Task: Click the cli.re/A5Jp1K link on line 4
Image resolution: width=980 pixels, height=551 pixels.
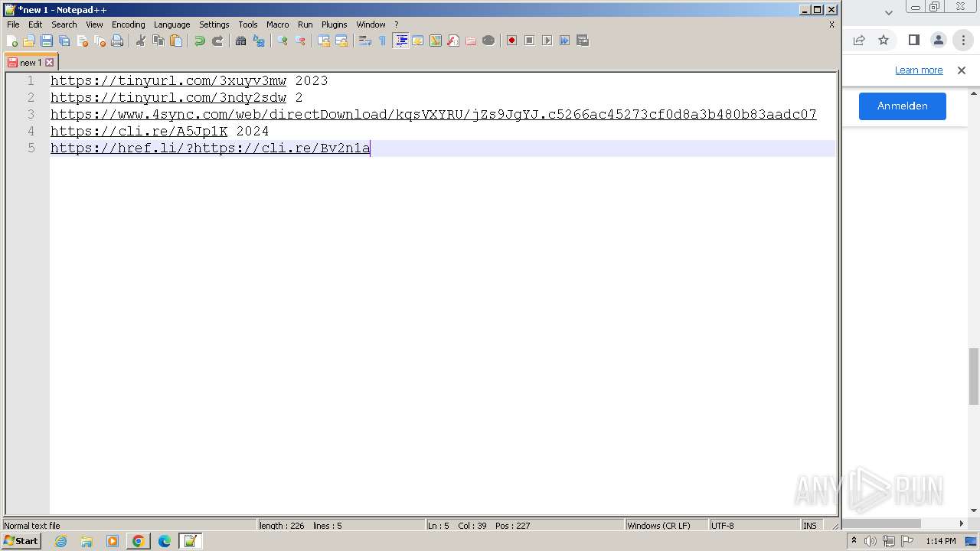Action: coord(139,131)
